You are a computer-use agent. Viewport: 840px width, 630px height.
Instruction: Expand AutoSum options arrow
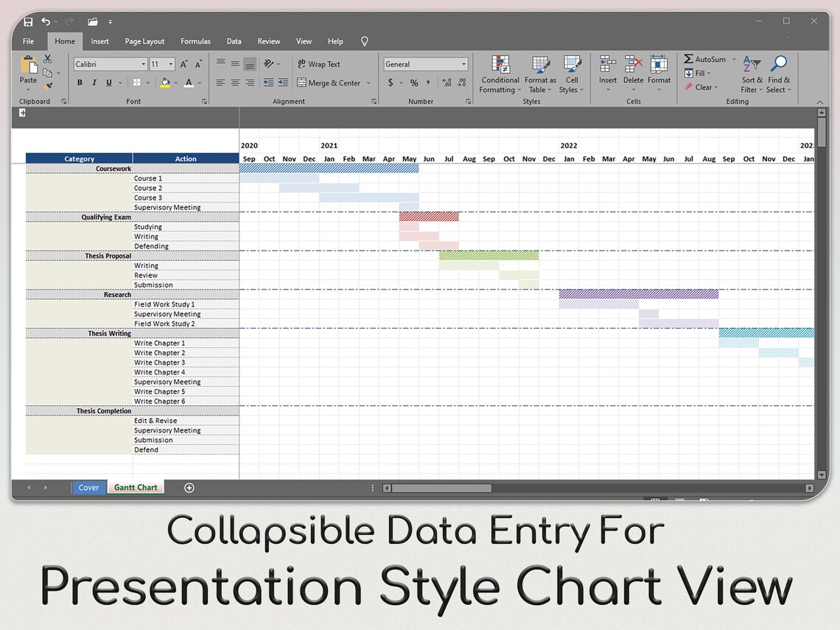(734, 60)
